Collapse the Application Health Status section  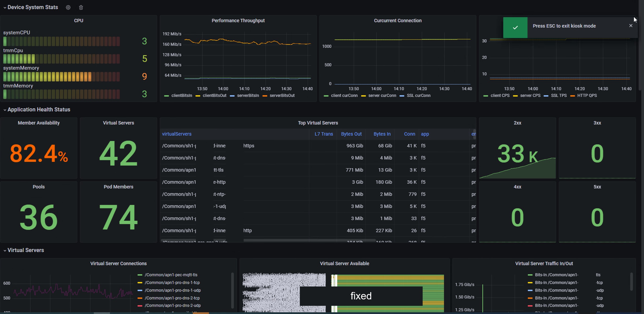pyautogui.click(x=5, y=110)
